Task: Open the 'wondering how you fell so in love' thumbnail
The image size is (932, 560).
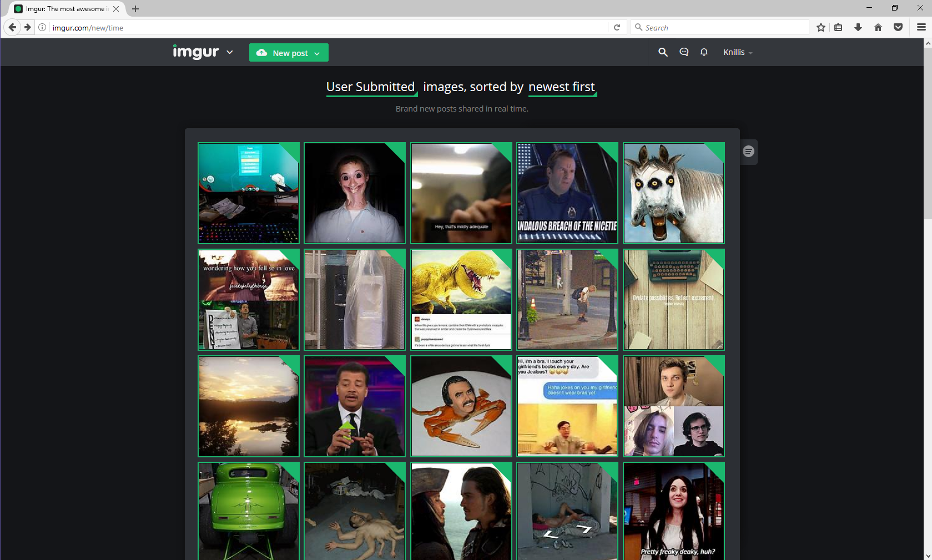Action: (x=249, y=300)
